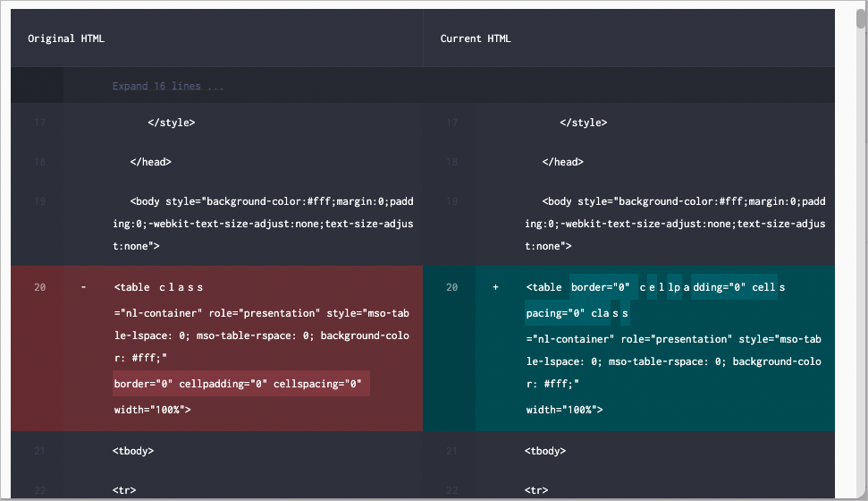
Task: Click line number 17 in Original HTML
Action: point(40,123)
